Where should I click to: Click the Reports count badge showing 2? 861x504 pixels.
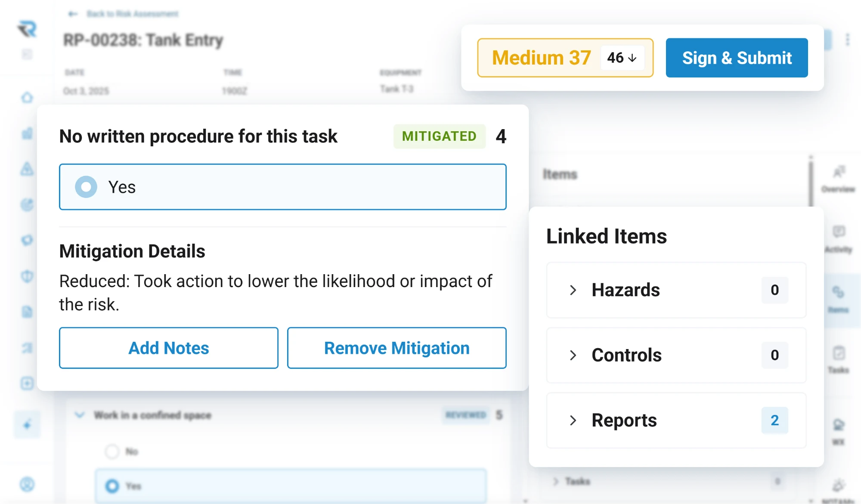click(774, 420)
